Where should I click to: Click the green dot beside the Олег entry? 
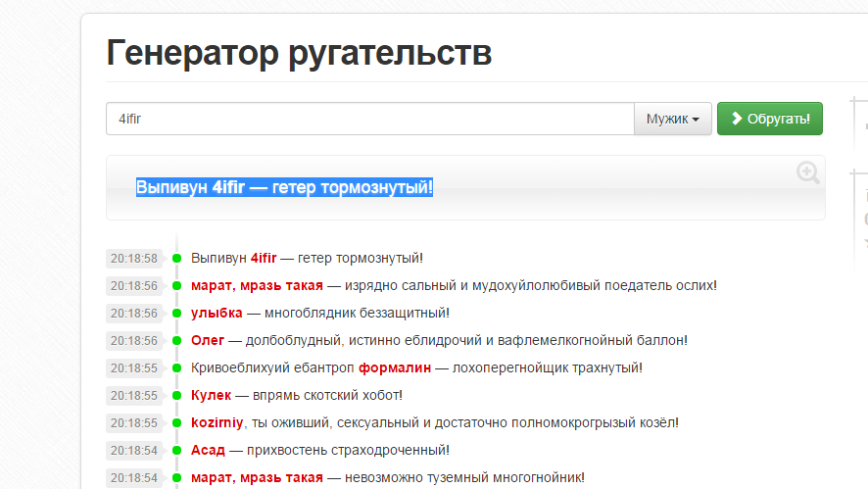pyautogui.click(x=177, y=341)
